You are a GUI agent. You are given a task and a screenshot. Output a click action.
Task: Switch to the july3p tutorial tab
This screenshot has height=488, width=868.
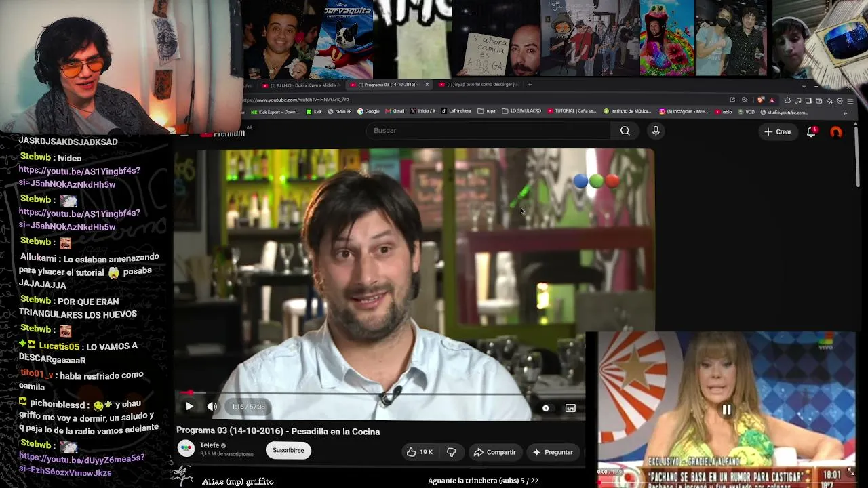[478, 85]
